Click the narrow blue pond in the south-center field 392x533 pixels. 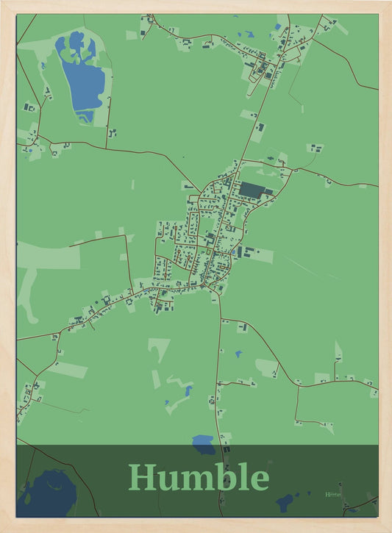pos(188,391)
